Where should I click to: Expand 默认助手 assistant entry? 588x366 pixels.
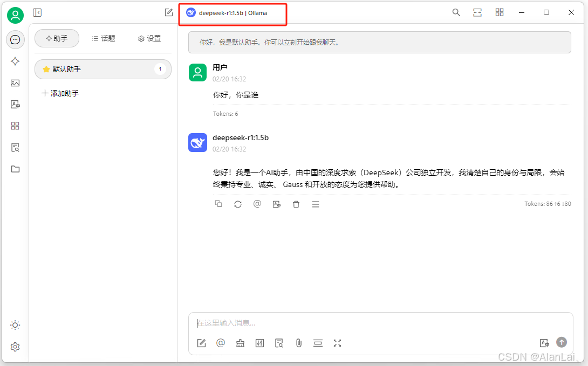102,69
